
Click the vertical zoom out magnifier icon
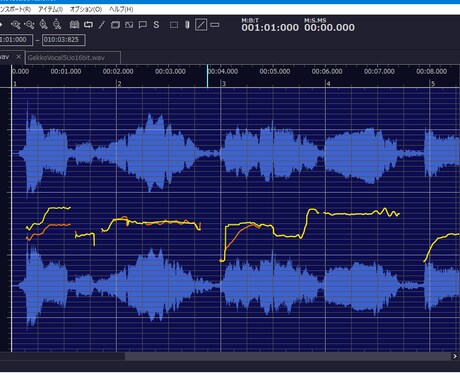pos(57,25)
